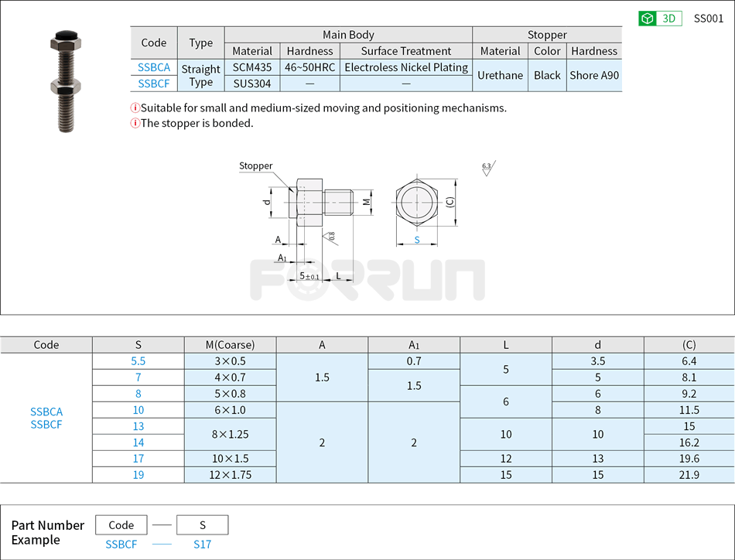Choose size 7 in the S column

point(138,377)
